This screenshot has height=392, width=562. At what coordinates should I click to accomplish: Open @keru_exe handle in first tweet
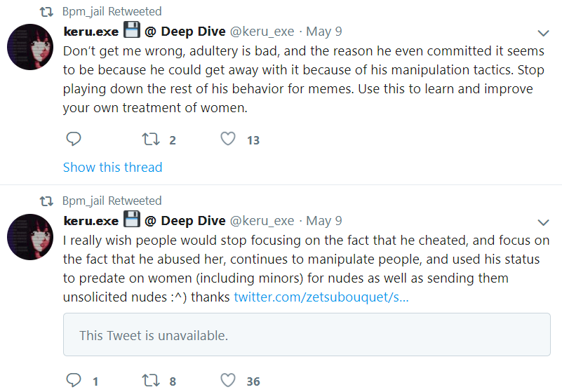point(262,32)
